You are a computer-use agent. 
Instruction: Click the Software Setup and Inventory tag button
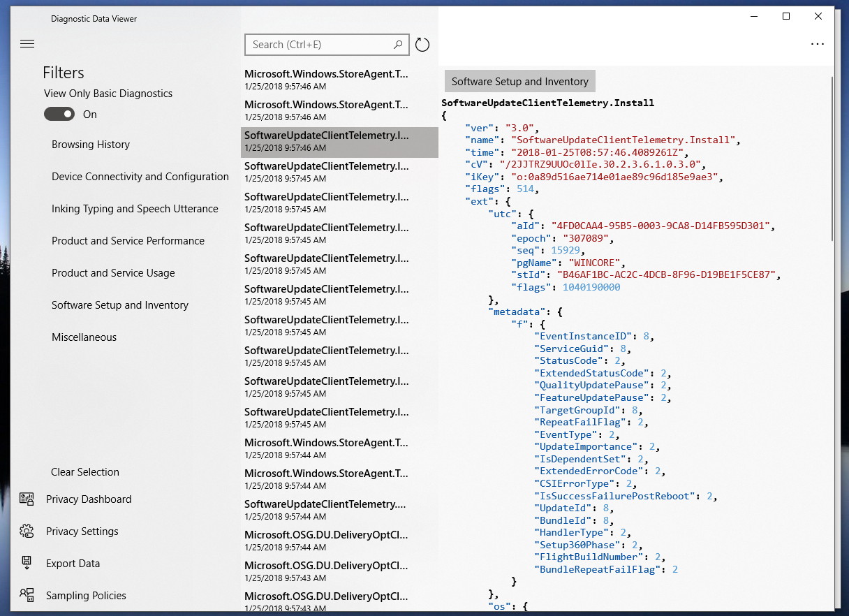pos(520,82)
